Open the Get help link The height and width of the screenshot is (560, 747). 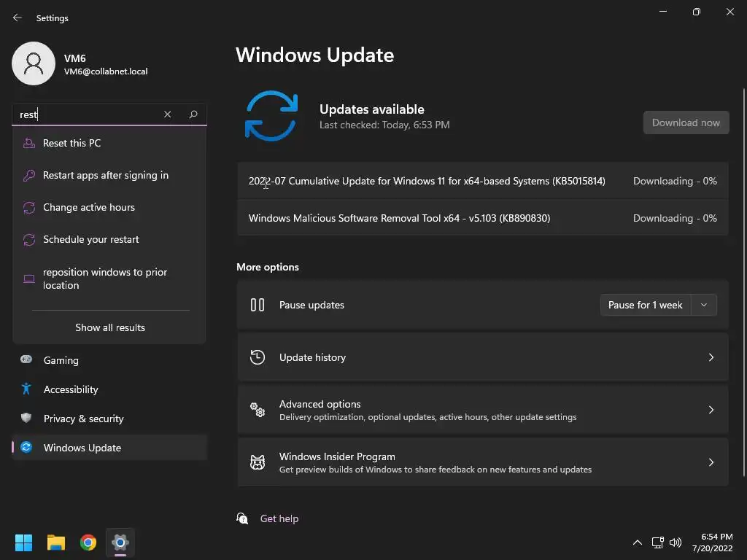pos(279,518)
